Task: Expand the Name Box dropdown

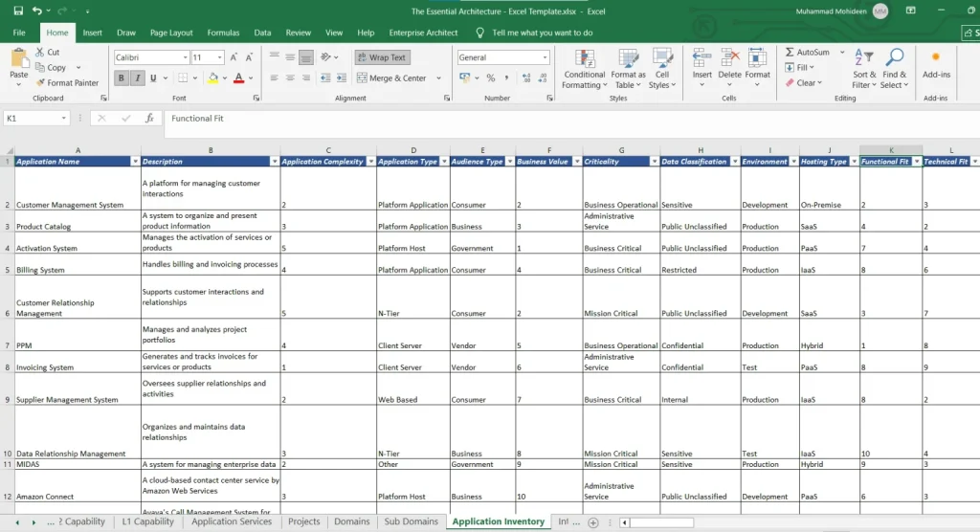Action: click(64, 118)
